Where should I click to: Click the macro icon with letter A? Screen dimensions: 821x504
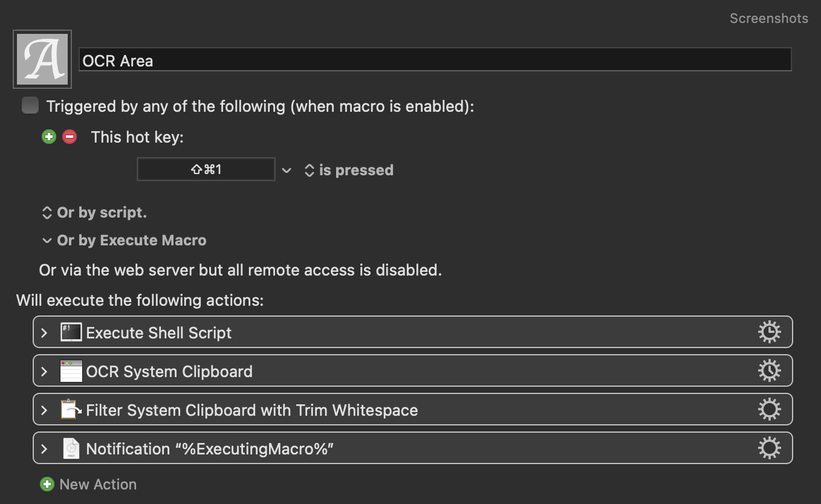(x=42, y=59)
